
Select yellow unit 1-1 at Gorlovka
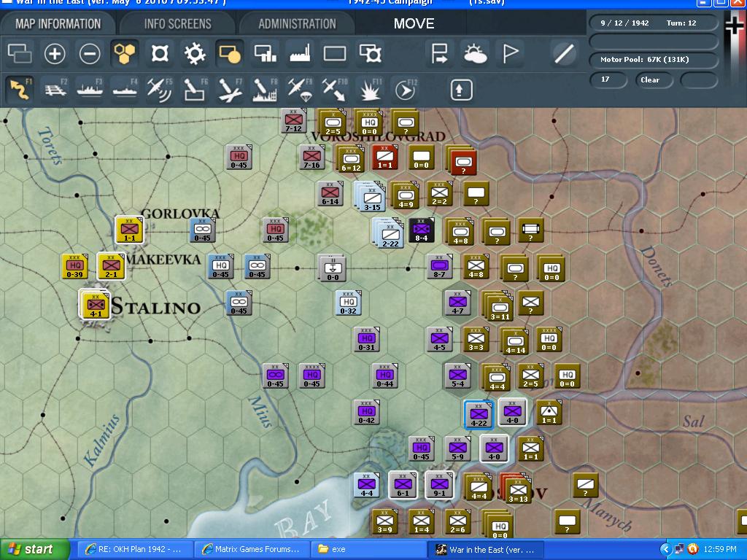point(129,230)
